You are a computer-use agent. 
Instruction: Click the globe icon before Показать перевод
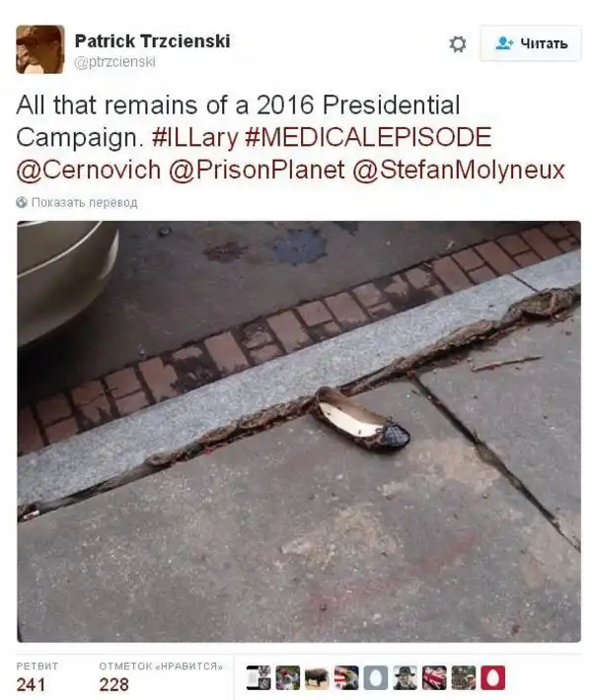tap(22, 202)
